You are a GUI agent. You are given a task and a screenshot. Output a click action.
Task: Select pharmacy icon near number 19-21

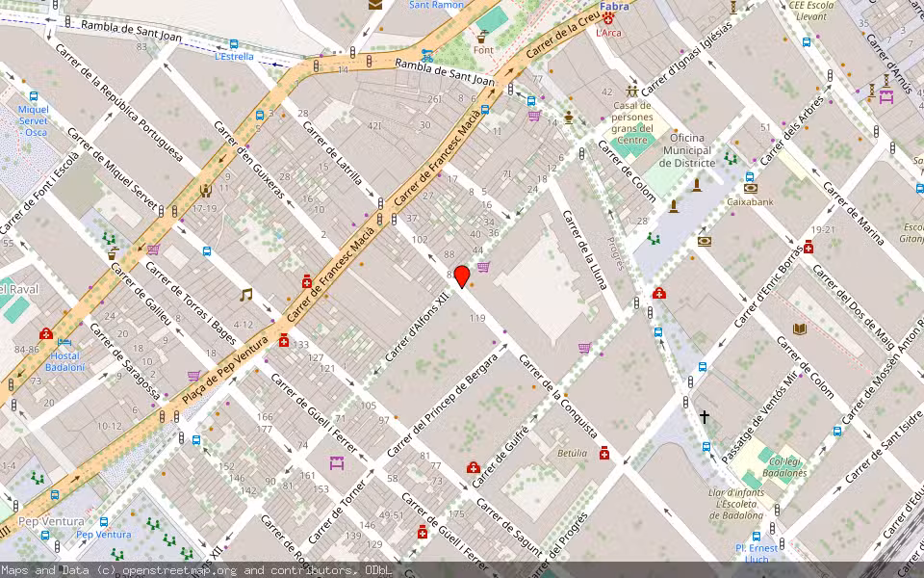(808, 248)
